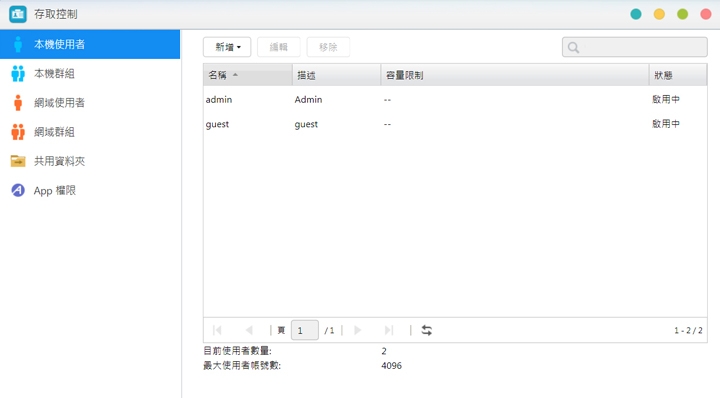
Task: Sort by the 名稱 column header
Action: [248, 75]
